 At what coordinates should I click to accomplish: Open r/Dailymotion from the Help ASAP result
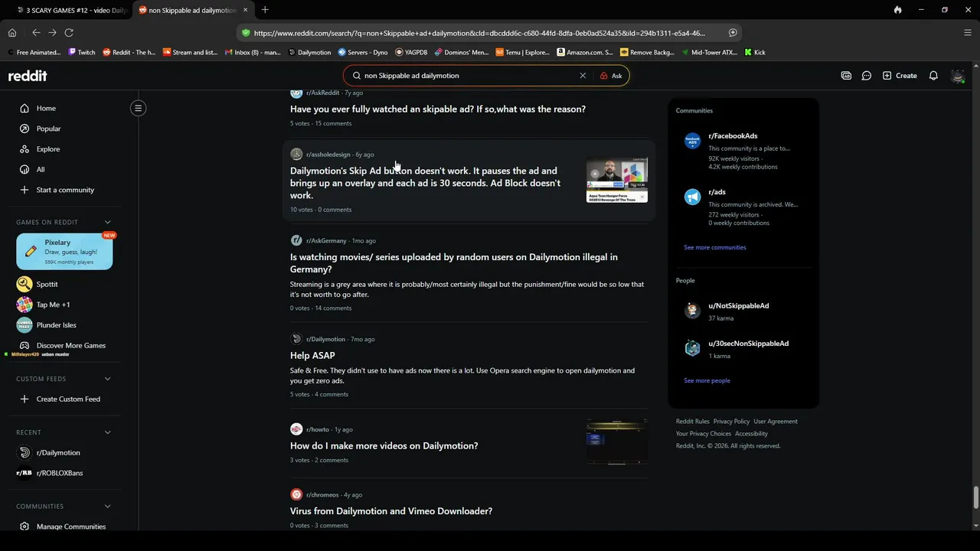click(325, 339)
